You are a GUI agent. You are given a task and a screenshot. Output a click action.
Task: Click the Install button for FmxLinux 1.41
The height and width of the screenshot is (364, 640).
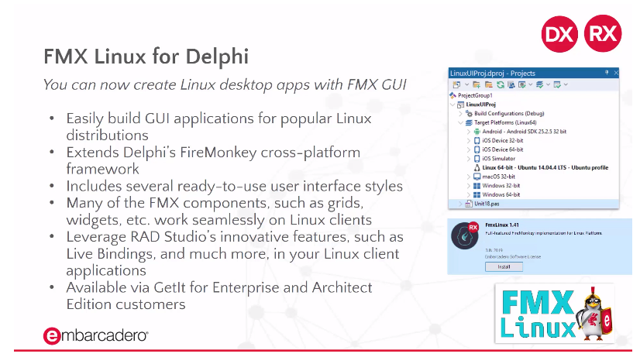pos(504,267)
